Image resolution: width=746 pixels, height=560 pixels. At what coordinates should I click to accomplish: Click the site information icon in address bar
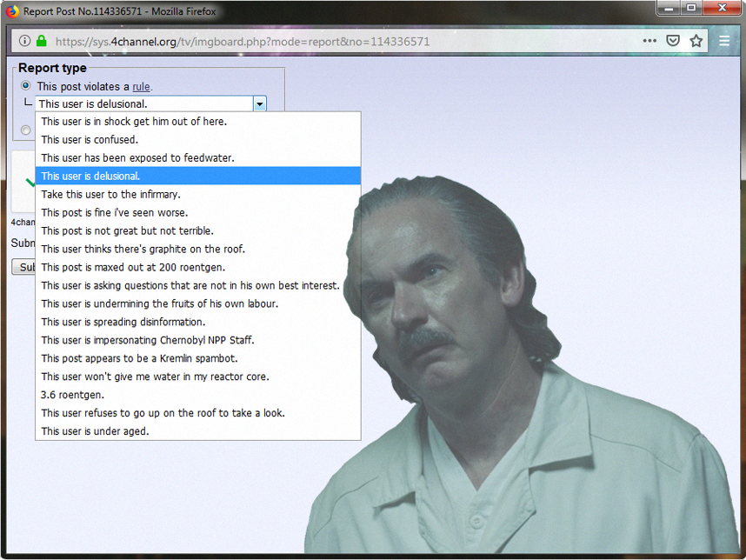[24, 41]
